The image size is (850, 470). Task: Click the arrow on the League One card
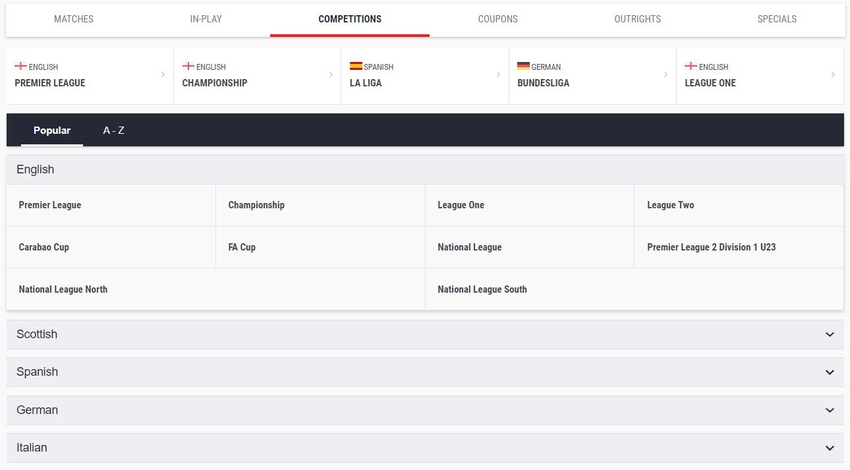click(x=833, y=74)
